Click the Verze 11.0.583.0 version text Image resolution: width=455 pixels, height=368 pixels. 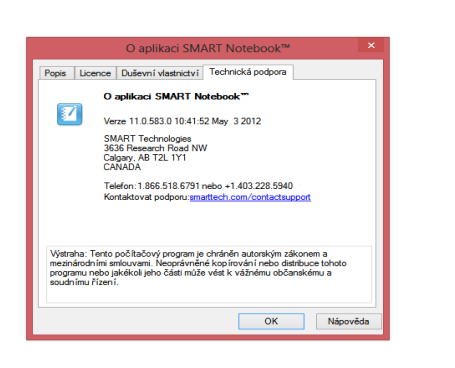tap(182, 121)
